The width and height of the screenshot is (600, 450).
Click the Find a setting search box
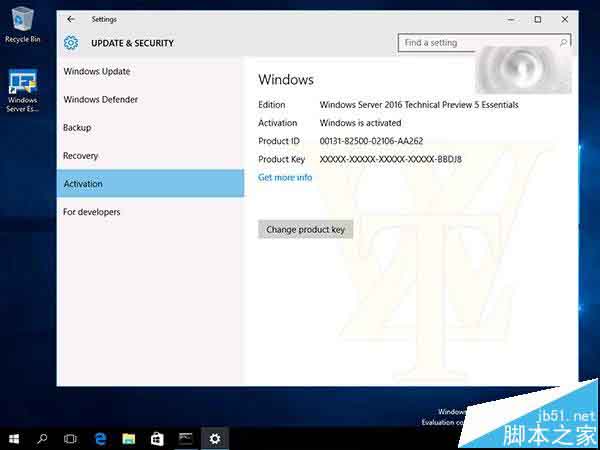(x=484, y=42)
